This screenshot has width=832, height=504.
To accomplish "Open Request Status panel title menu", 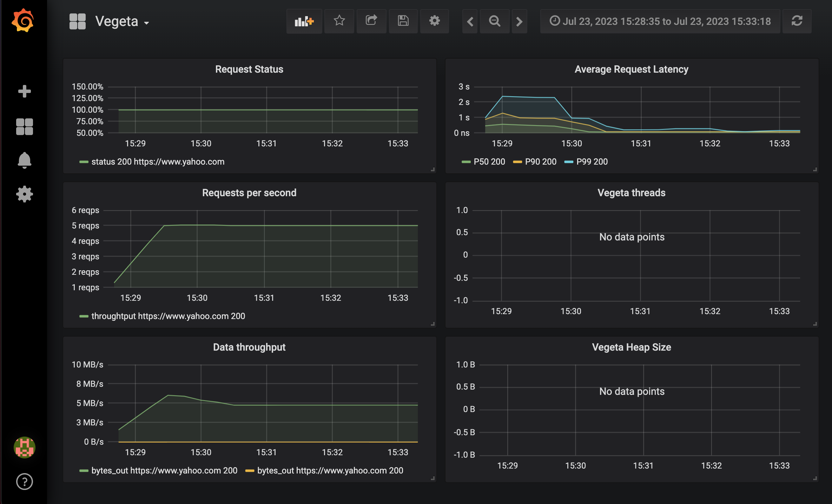I will 249,69.
